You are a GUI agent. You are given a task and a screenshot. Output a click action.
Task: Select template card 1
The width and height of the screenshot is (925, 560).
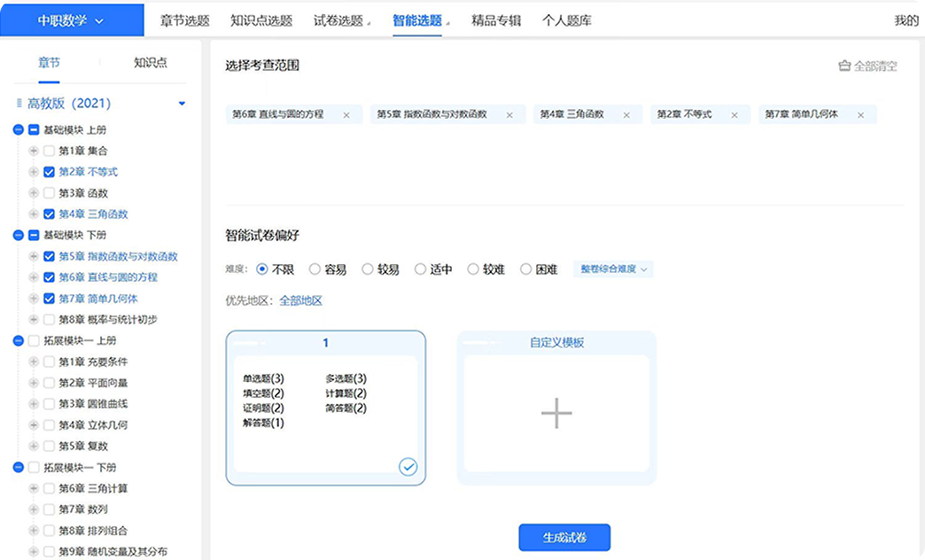point(325,408)
